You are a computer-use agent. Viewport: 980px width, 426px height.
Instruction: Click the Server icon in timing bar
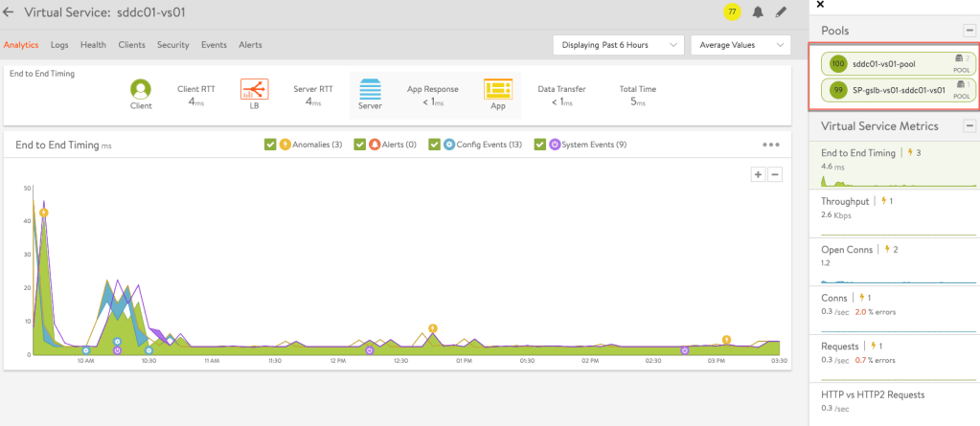[x=370, y=89]
